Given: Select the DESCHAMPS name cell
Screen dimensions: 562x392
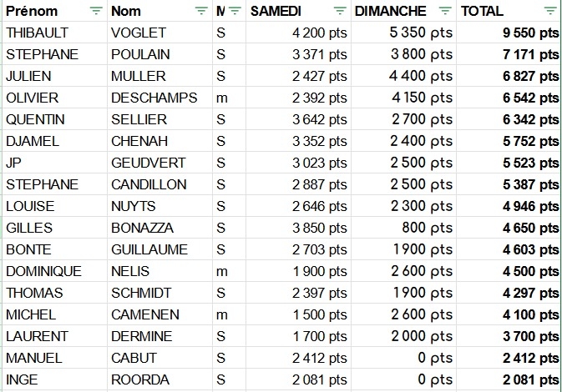Looking at the screenshot, I should (x=154, y=98).
